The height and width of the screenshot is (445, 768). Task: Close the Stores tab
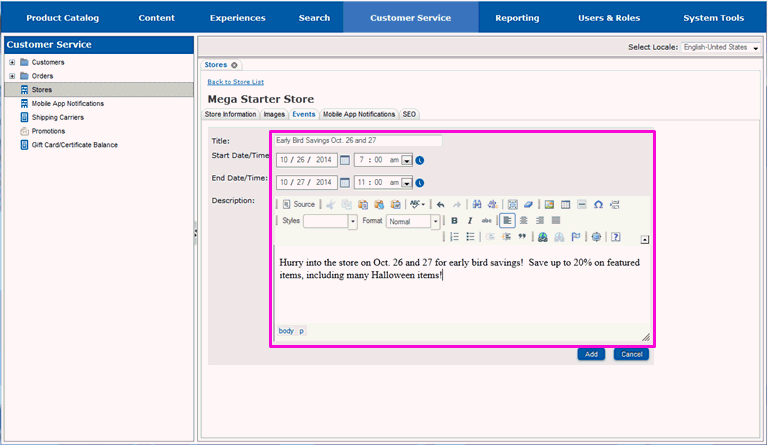tap(234, 65)
